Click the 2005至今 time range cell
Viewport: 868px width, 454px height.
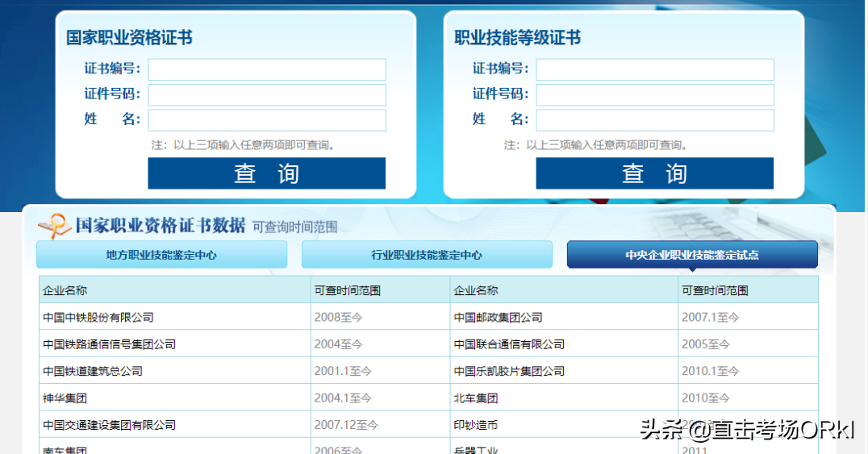point(748,344)
